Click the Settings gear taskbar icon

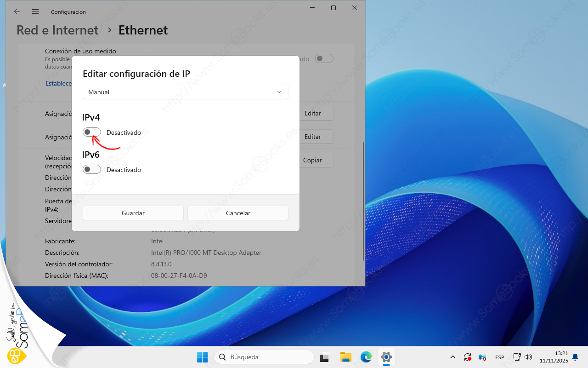click(x=386, y=357)
